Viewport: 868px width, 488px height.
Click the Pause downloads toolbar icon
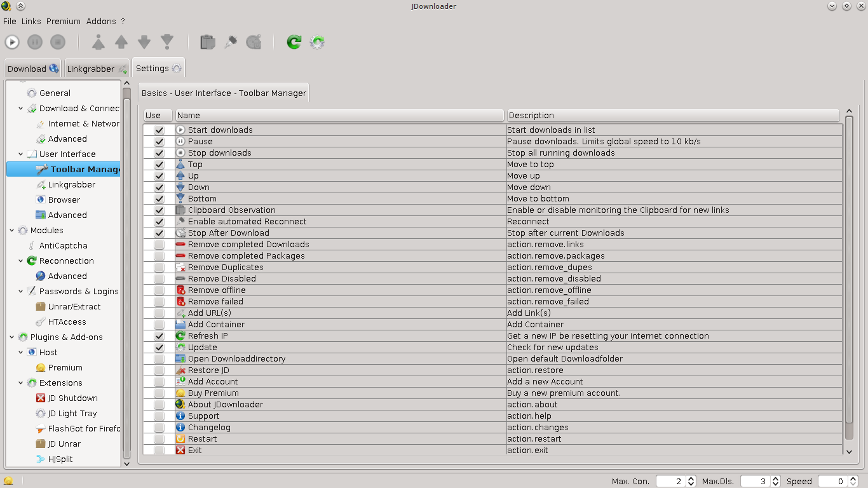click(35, 42)
